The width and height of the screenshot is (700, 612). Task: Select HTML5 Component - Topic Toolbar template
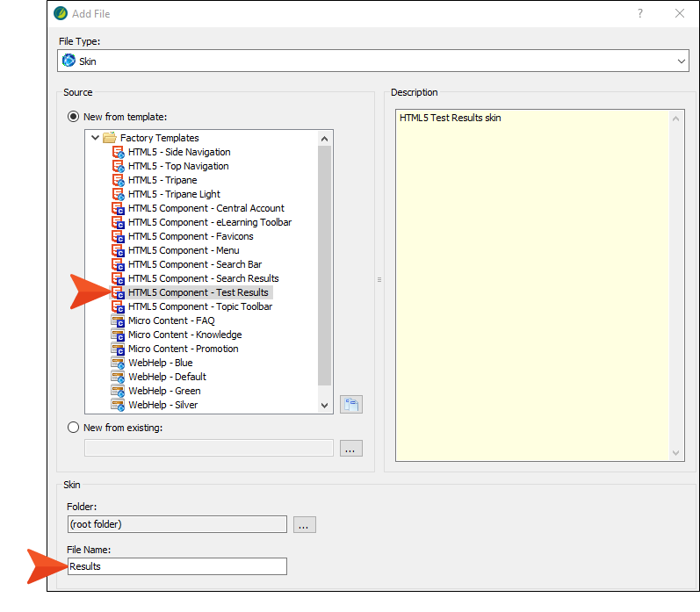point(200,306)
